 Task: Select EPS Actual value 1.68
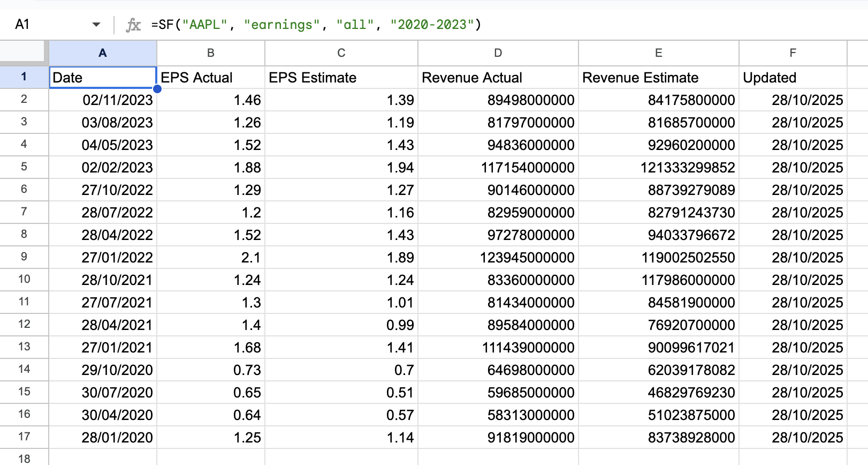coord(211,347)
